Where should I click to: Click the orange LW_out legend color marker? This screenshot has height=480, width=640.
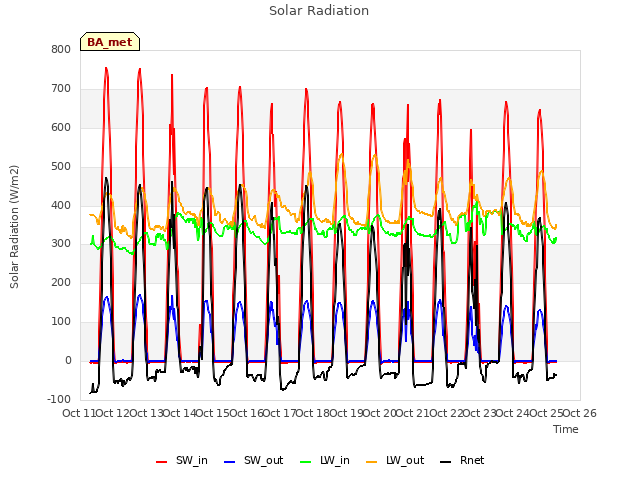coord(372,462)
